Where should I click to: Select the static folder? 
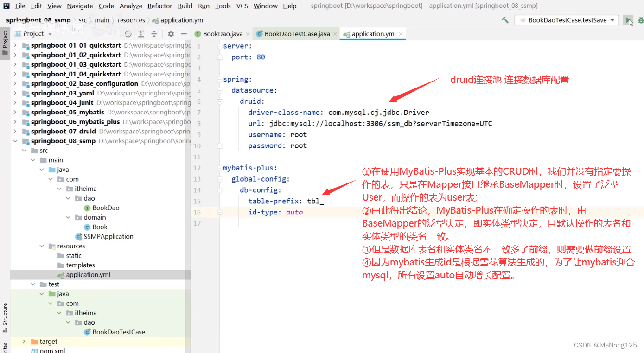tap(73, 255)
